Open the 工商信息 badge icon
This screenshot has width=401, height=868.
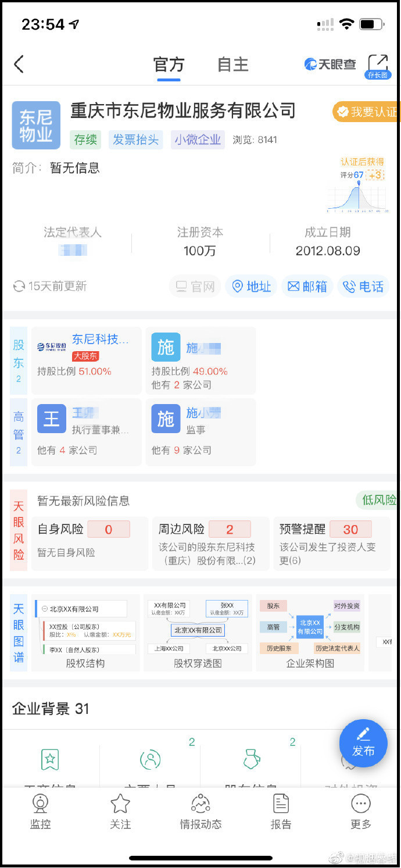click(50, 759)
